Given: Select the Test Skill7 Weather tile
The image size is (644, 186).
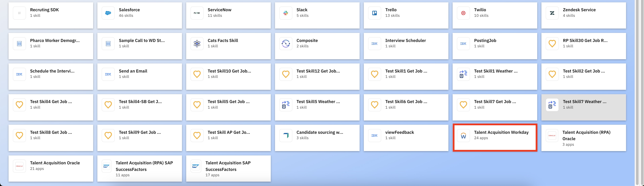Looking at the screenshot, I should [x=584, y=107].
